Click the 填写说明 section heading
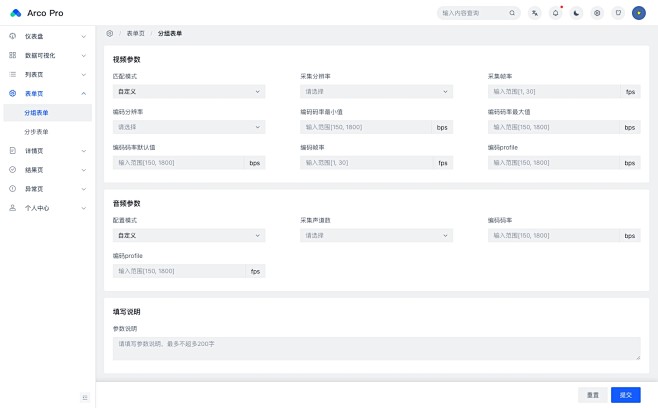Image resolution: width=658 pixels, height=408 pixels. click(x=126, y=312)
